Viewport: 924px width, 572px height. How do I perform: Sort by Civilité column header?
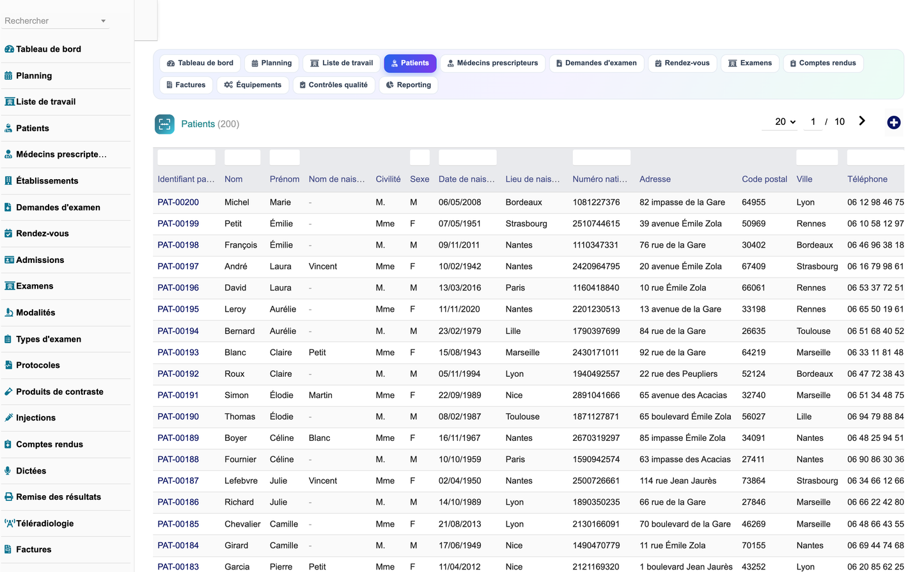pyautogui.click(x=388, y=179)
